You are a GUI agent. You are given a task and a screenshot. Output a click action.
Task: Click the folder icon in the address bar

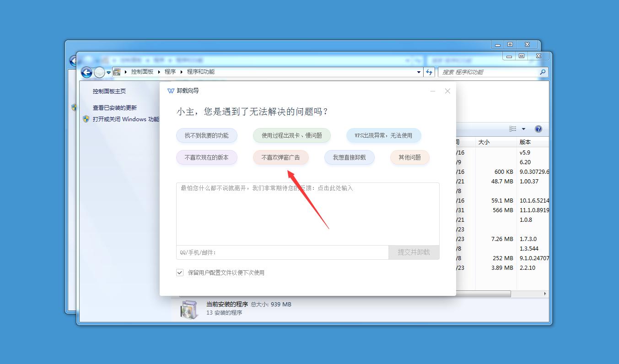pyautogui.click(x=116, y=72)
